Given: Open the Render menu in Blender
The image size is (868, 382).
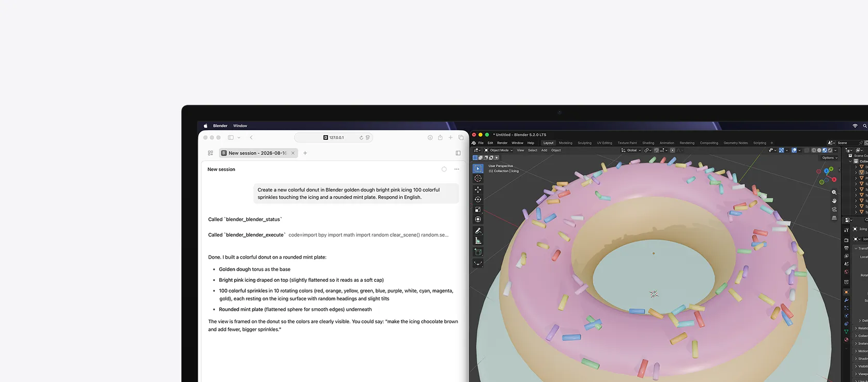Looking at the screenshot, I should pyautogui.click(x=502, y=143).
